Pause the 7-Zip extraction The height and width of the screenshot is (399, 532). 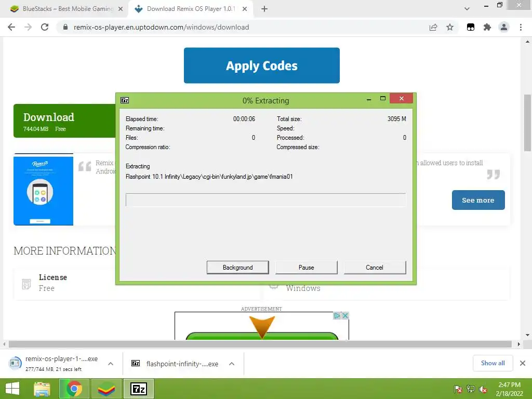pos(306,268)
